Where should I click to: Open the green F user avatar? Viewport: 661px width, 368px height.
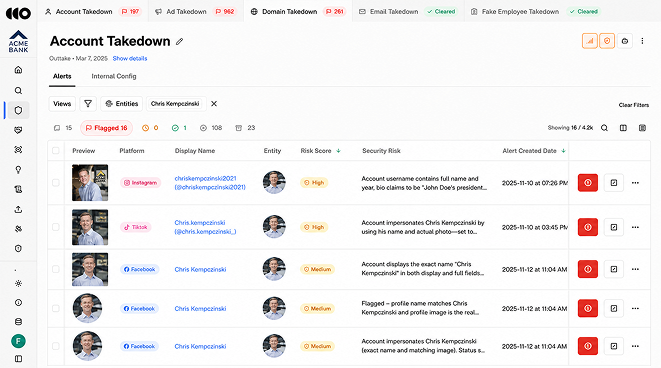point(18,341)
